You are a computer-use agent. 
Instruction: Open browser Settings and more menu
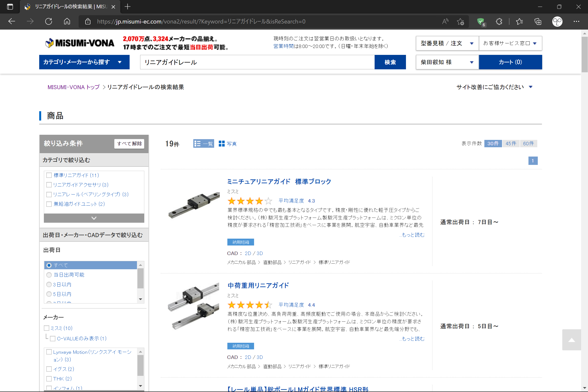[576, 22]
